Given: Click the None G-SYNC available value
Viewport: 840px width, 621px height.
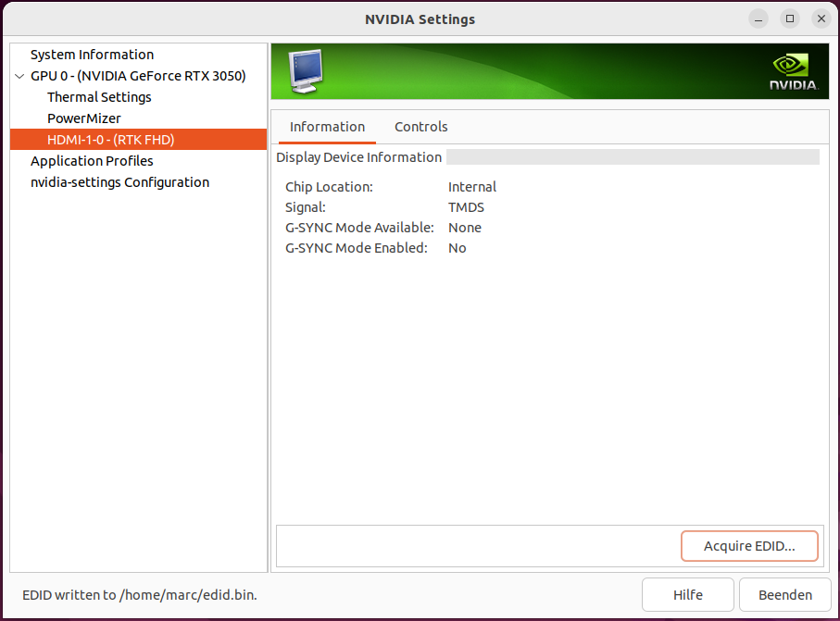Looking at the screenshot, I should point(465,228).
